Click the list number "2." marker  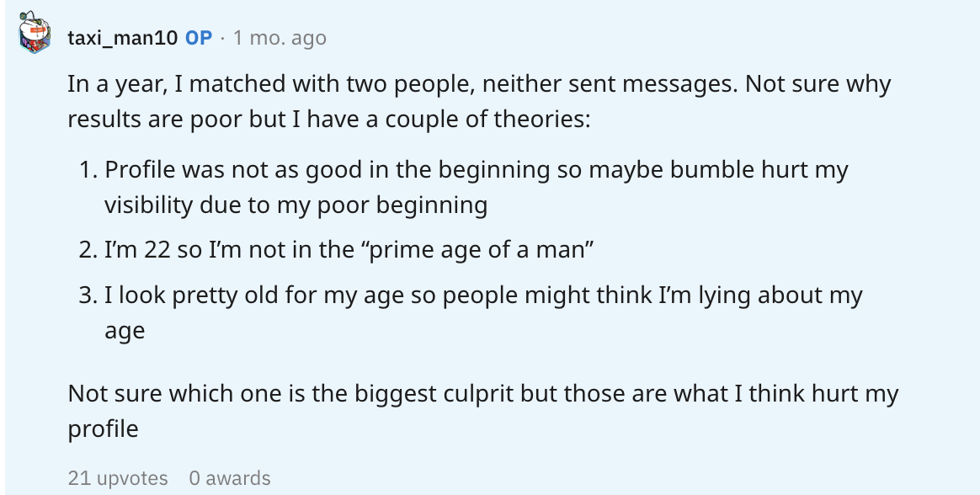[x=88, y=250]
